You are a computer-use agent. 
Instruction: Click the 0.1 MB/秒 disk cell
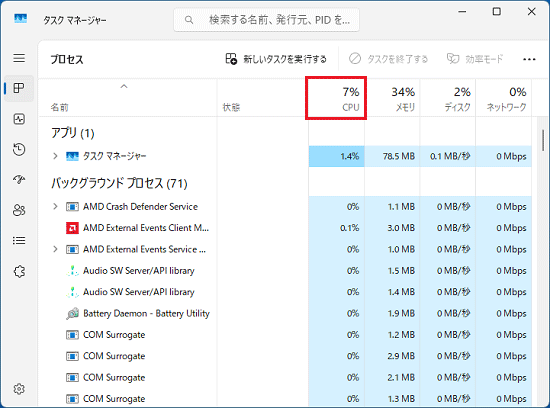pyautogui.click(x=448, y=156)
